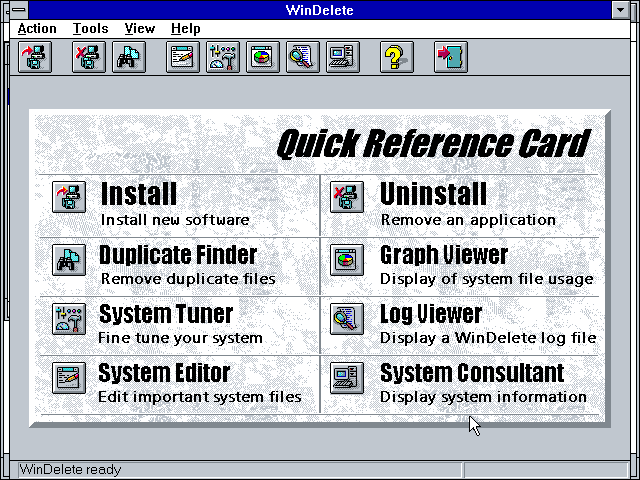
Task: Click the Log Viewer heading
Action: coord(431,315)
